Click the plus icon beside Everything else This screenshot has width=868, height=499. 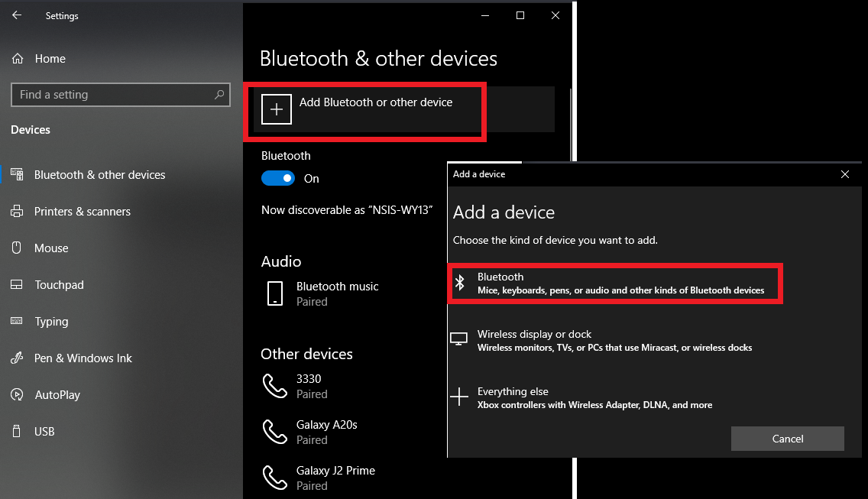tap(459, 397)
